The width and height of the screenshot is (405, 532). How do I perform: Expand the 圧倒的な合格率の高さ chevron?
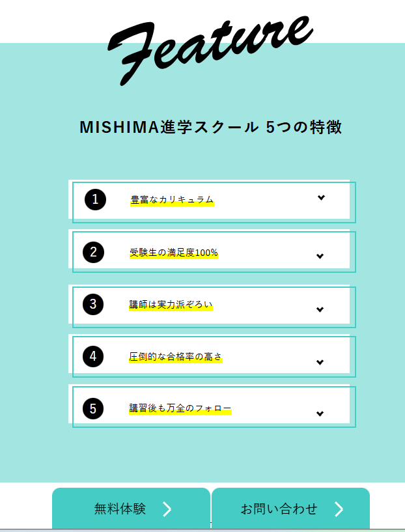[320, 362]
